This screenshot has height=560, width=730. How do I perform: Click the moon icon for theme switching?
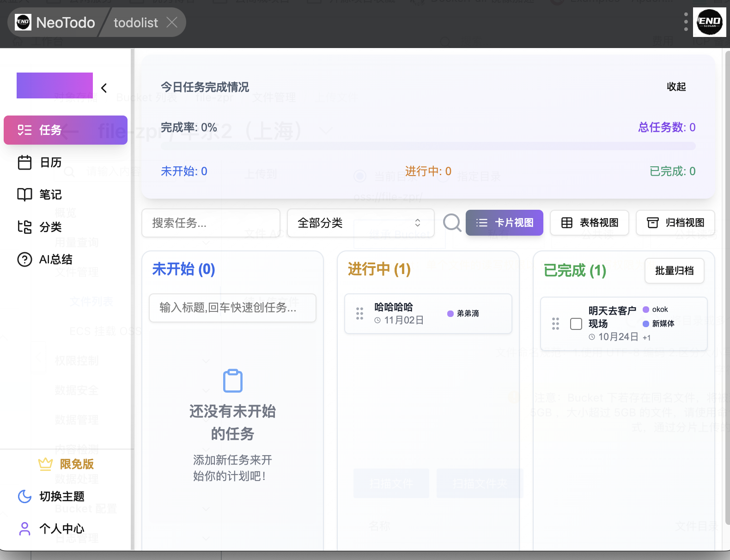tap(24, 496)
